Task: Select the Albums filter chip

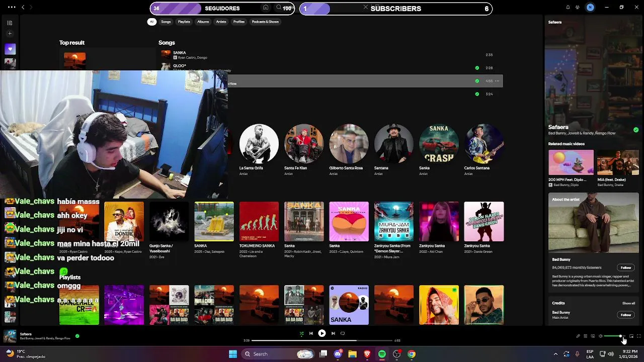Action: [x=203, y=22]
